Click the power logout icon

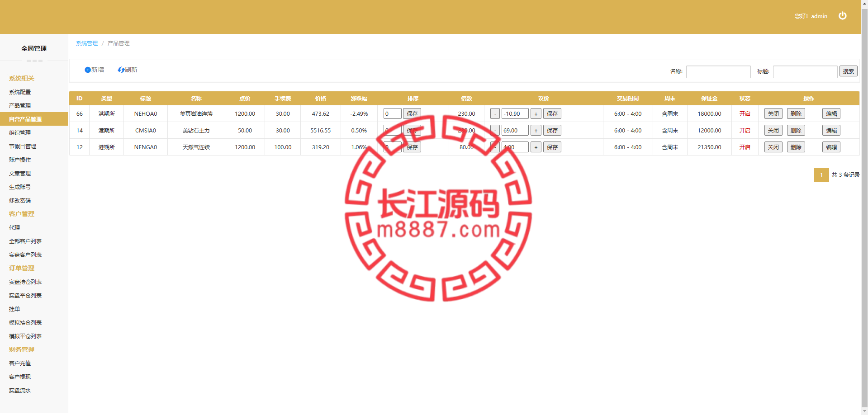842,16
